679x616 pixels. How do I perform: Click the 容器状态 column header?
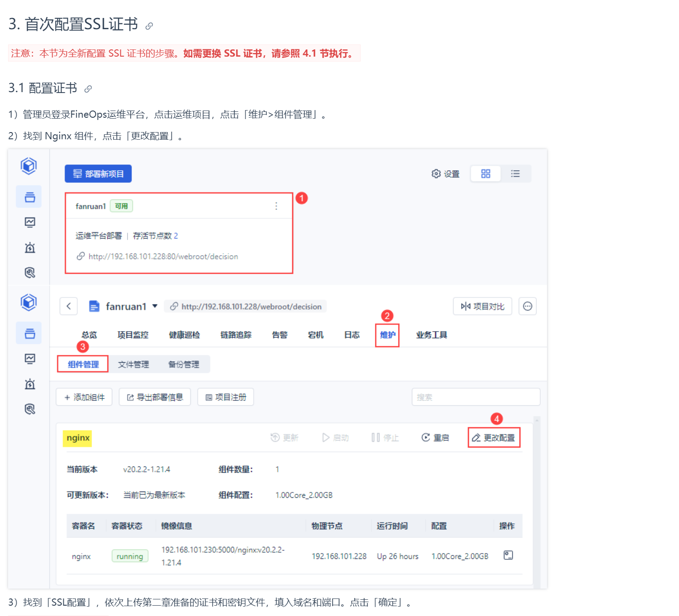click(x=127, y=526)
